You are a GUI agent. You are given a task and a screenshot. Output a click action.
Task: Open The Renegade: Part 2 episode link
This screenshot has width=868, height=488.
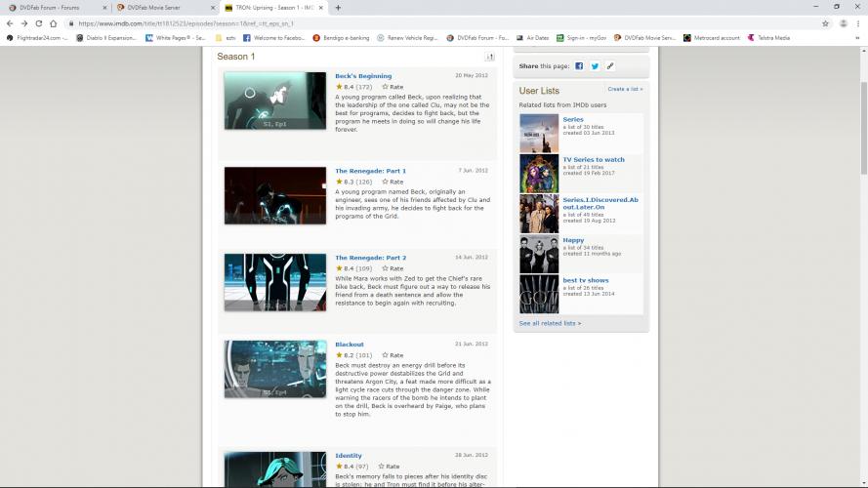pyautogui.click(x=370, y=258)
